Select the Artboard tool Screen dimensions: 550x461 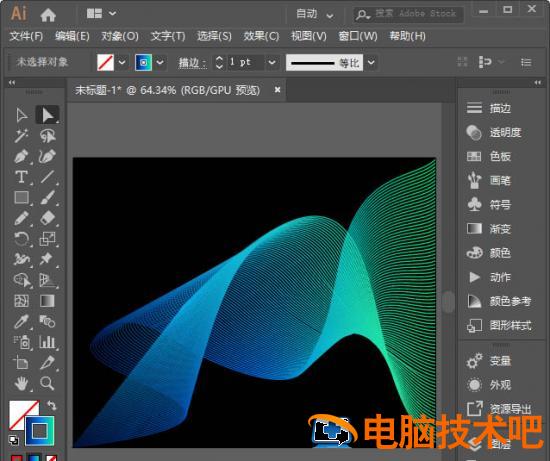[x=21, y=363]
